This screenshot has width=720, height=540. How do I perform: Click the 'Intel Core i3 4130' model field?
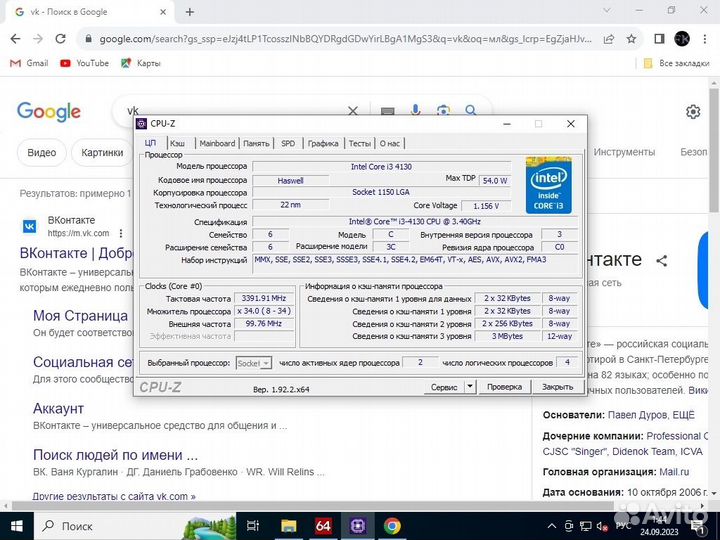coord(381,167)
